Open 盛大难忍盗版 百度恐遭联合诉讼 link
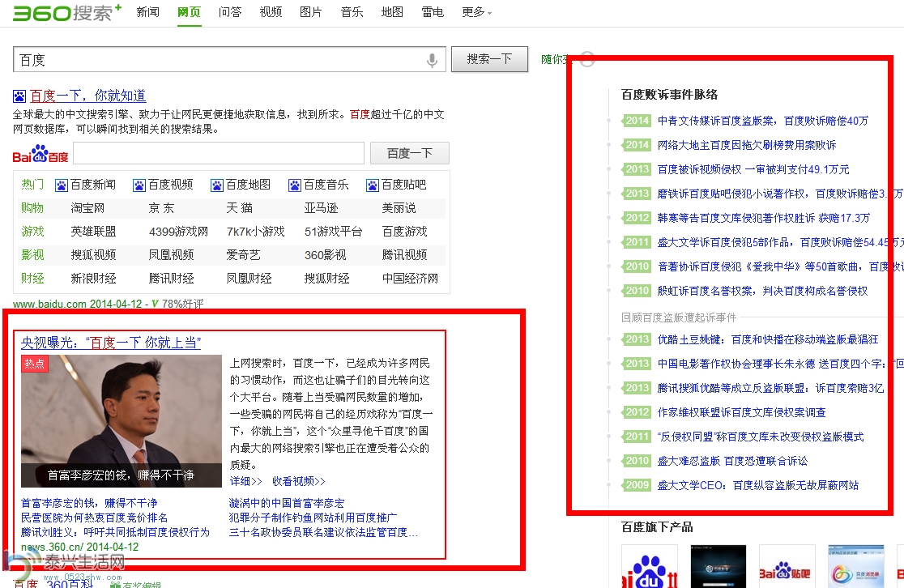This screenshot has height=588, width=904. click(732, 461)
